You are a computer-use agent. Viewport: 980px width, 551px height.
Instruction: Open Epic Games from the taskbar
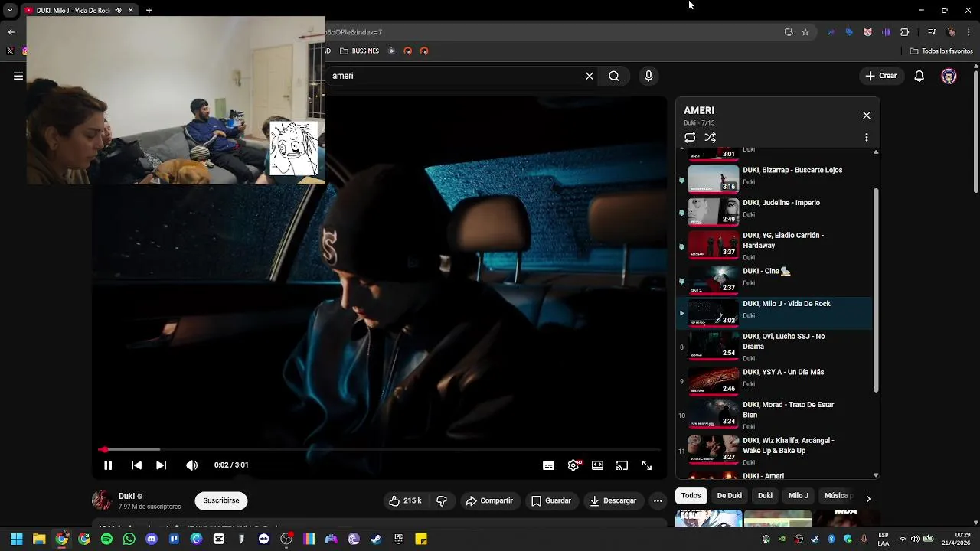[x=398, y=540]
